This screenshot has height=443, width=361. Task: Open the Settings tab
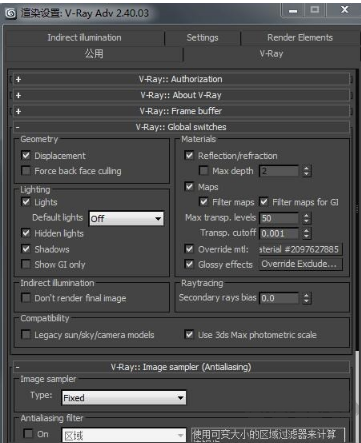pos(202,38)
